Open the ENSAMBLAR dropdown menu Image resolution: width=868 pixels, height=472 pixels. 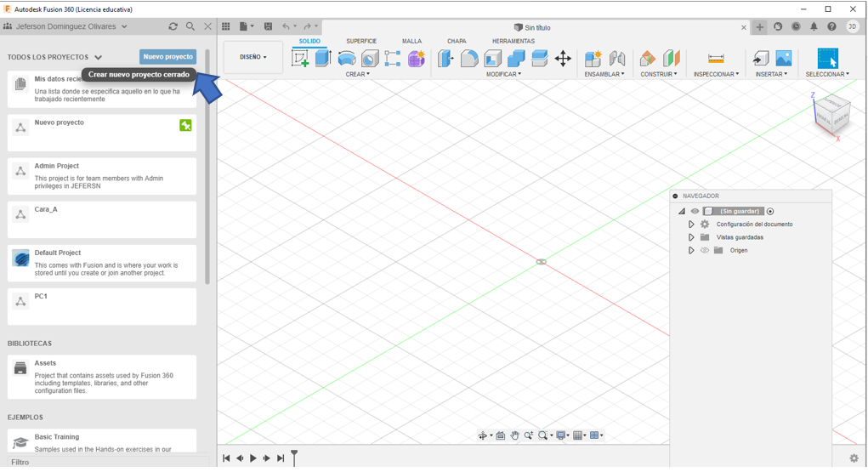pos(604,74)
